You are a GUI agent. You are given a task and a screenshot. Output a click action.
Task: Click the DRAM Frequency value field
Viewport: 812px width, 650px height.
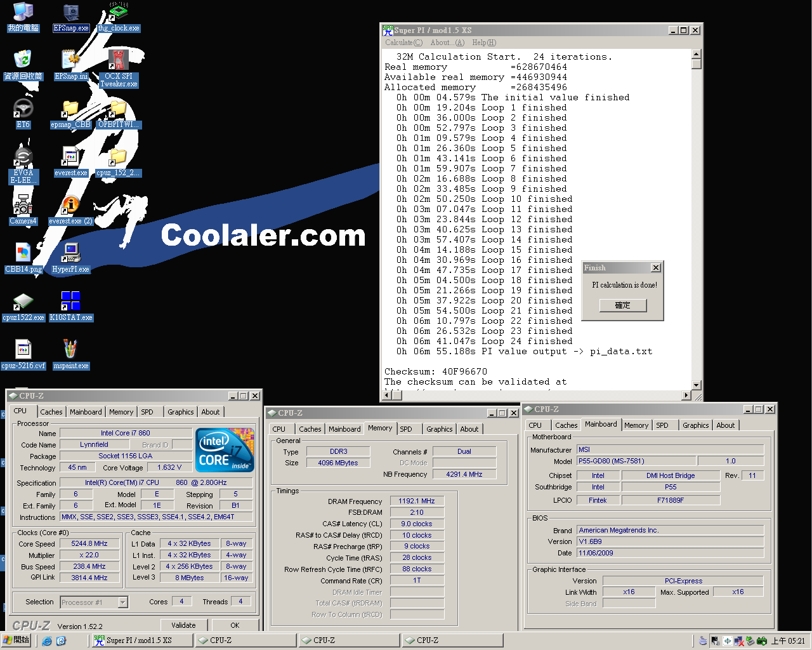[x=417, y=501]
